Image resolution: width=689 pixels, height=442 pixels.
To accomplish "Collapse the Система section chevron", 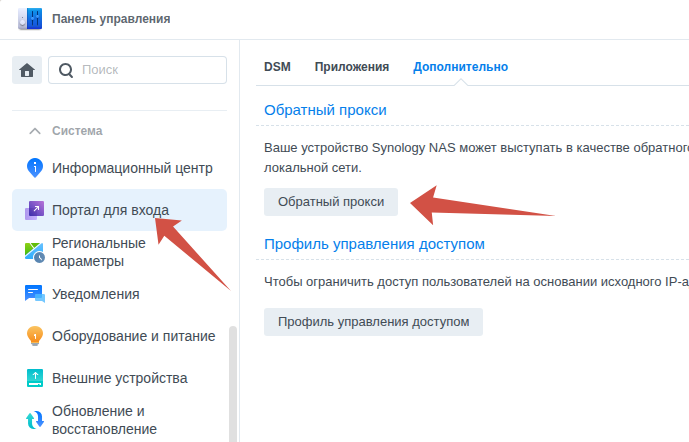I will [x=35, y=131].
